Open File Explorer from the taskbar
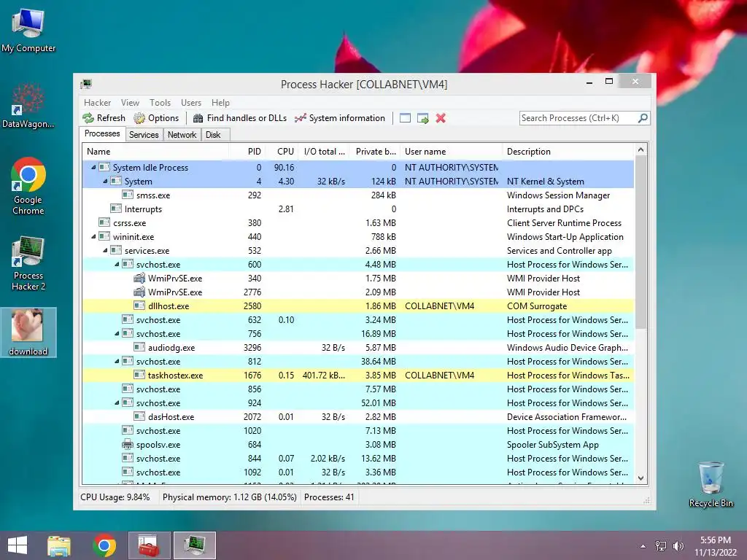The image size is (747, 560). 59,545
